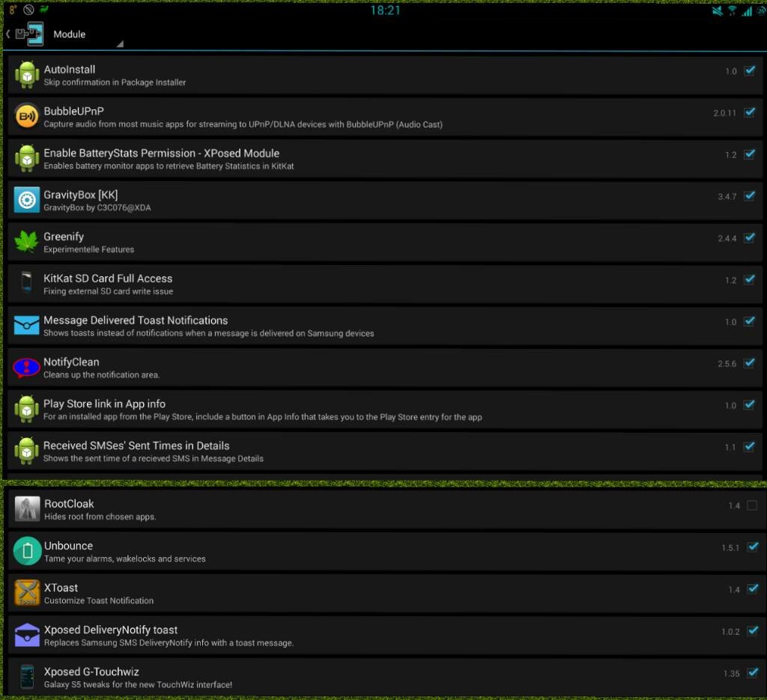Uncheck Enable BatteryStats Permission module

(749, 154)
